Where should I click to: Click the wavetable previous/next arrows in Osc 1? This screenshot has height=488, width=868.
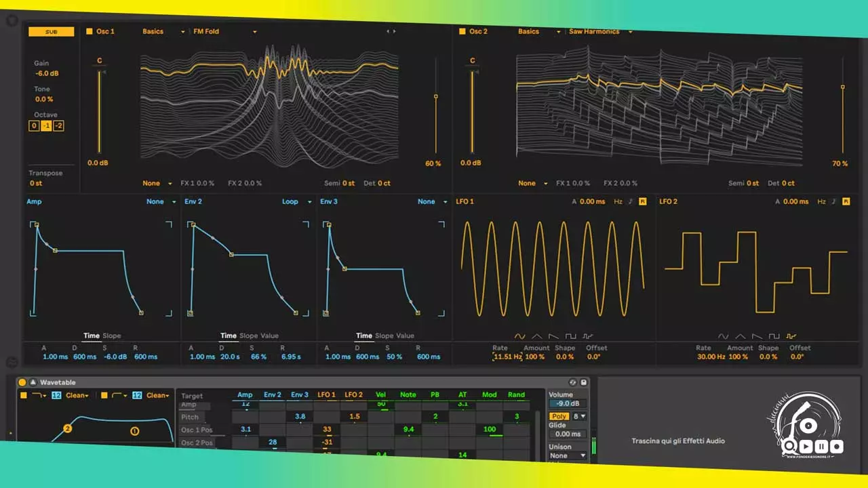(391, 31)
